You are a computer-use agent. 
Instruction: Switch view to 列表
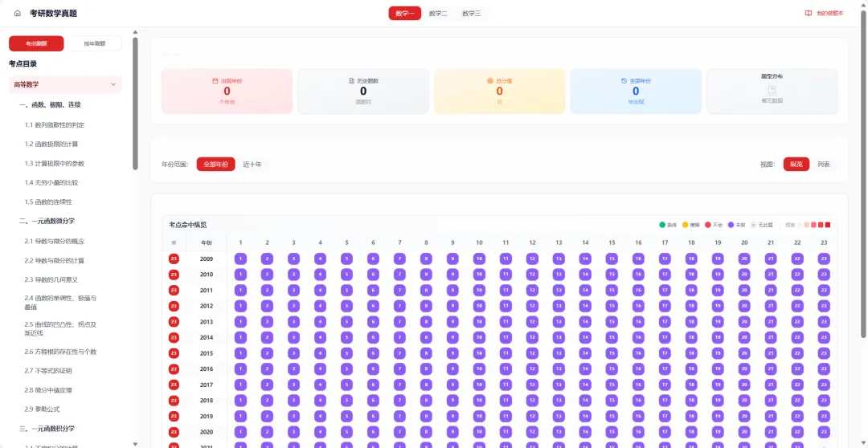coord(823,165)
